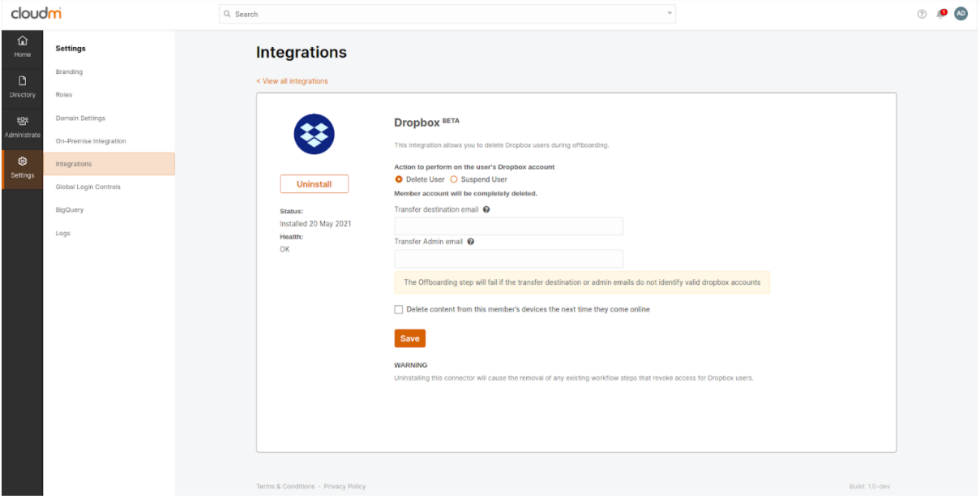Click the cloudm logo
This screenshot has height=499, width=980.
[36, 14]
